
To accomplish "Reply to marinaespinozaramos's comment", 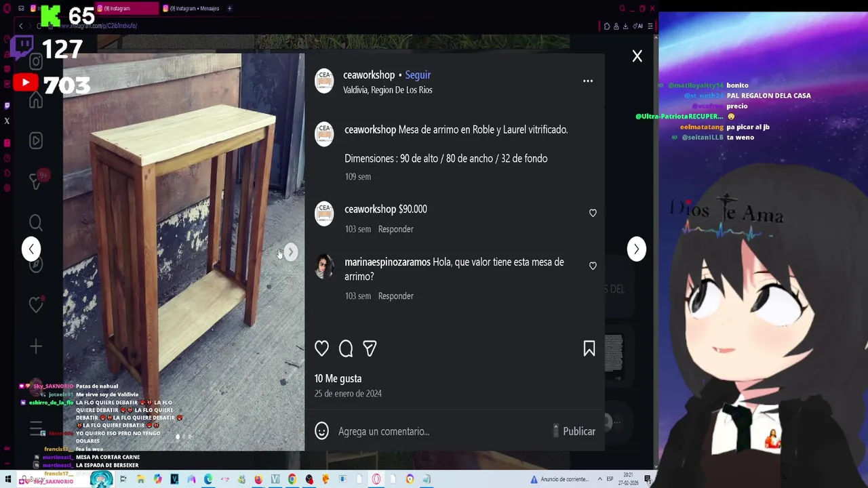I will tap(395, 296).
